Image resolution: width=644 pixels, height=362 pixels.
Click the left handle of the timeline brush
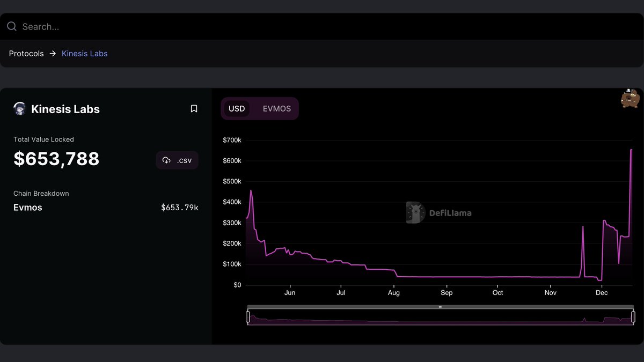[247, 316]
